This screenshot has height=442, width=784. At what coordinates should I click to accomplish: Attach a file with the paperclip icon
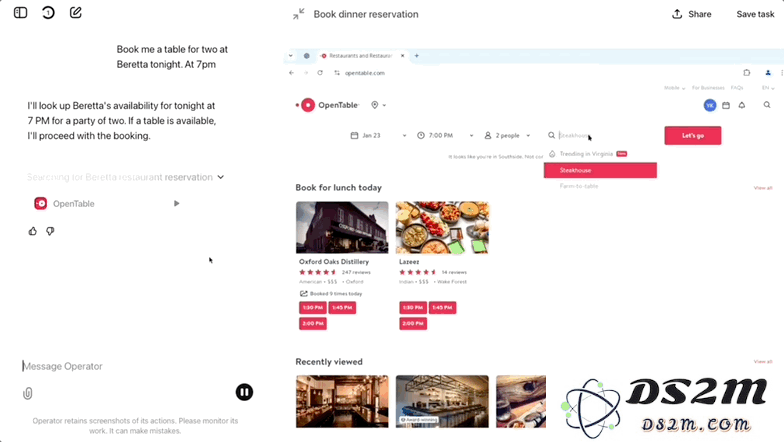28,394
